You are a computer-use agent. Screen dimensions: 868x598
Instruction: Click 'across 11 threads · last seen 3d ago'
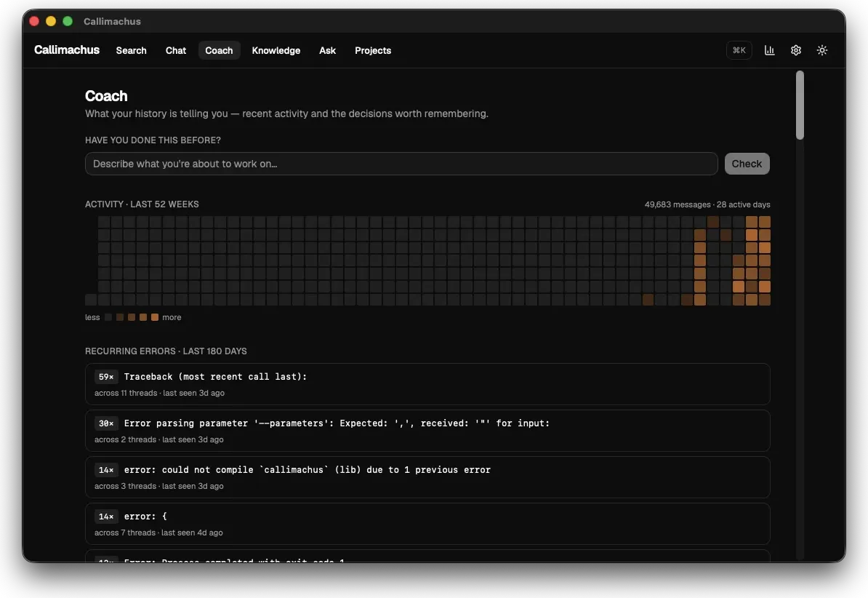coord(159,393)
